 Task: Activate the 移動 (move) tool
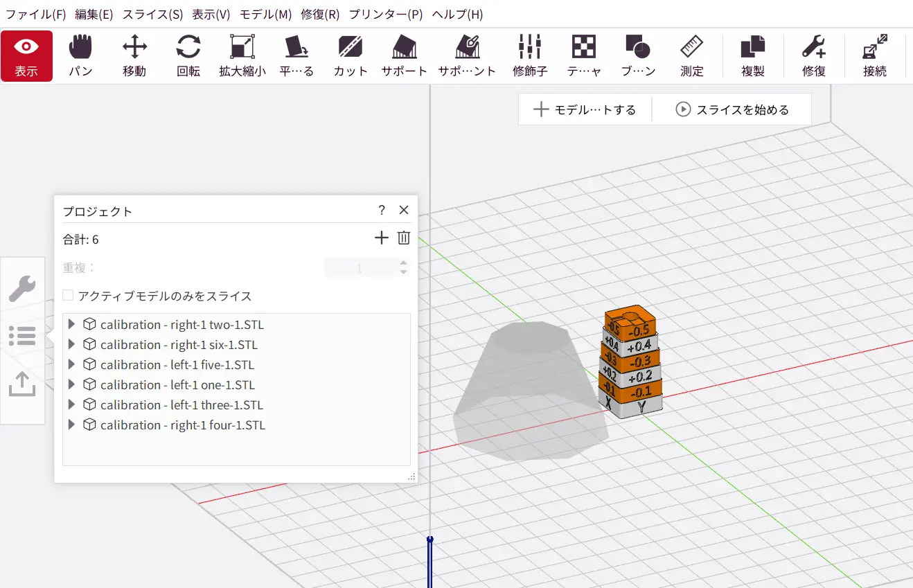pos(134,55)
